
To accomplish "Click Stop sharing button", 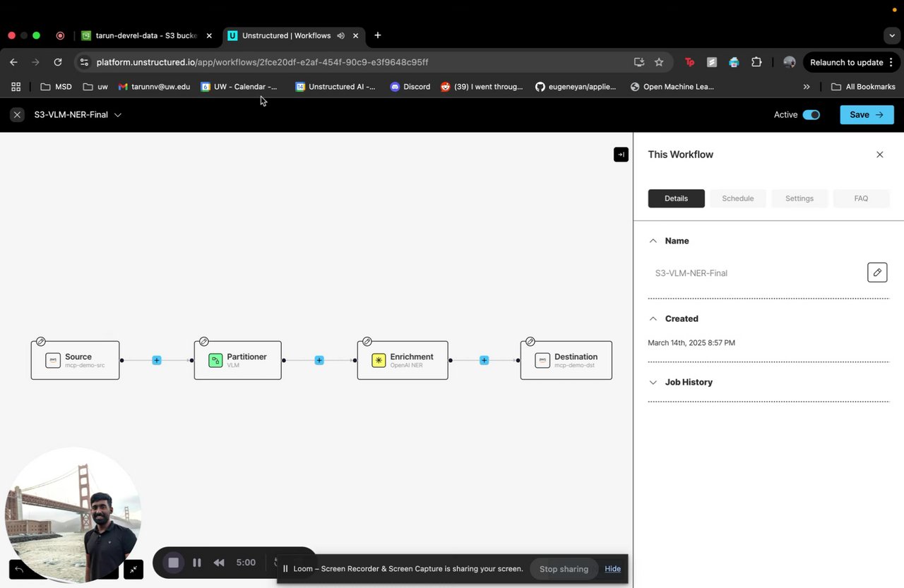I will pyautogui.click(x=564, y=569).
